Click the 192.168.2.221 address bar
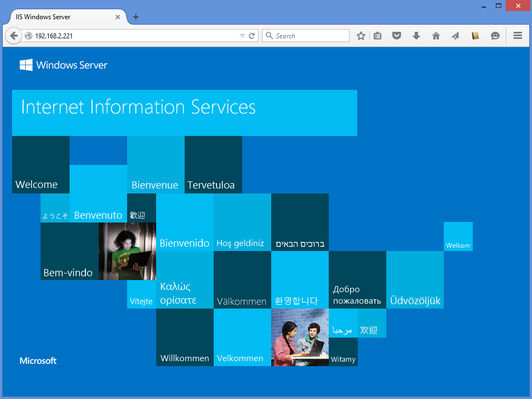532x399 pixels. pyautogui.click(x=131, y=36)
